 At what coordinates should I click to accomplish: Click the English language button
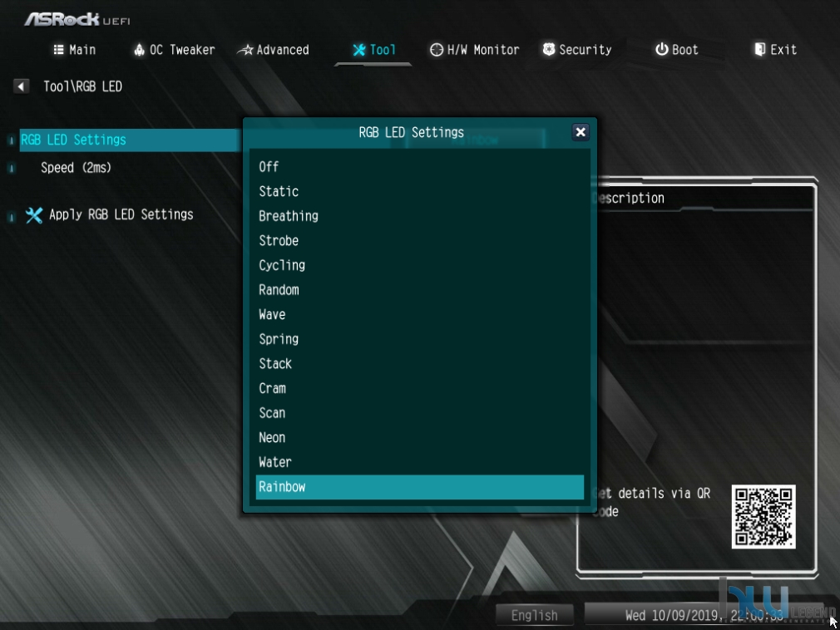[x=534, y=615]
